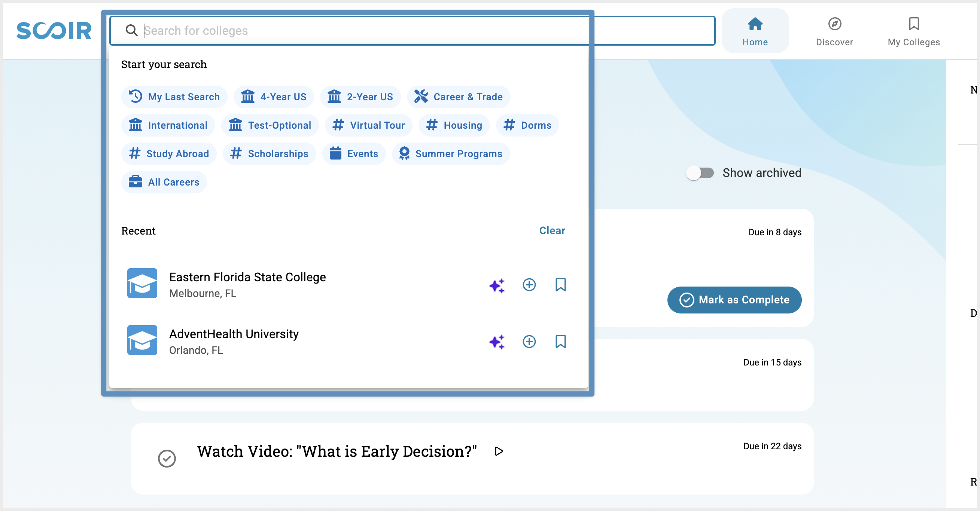This screenshot has height=511, width=980.
Task: Open the All Careers chip
Action: [164, 182]
